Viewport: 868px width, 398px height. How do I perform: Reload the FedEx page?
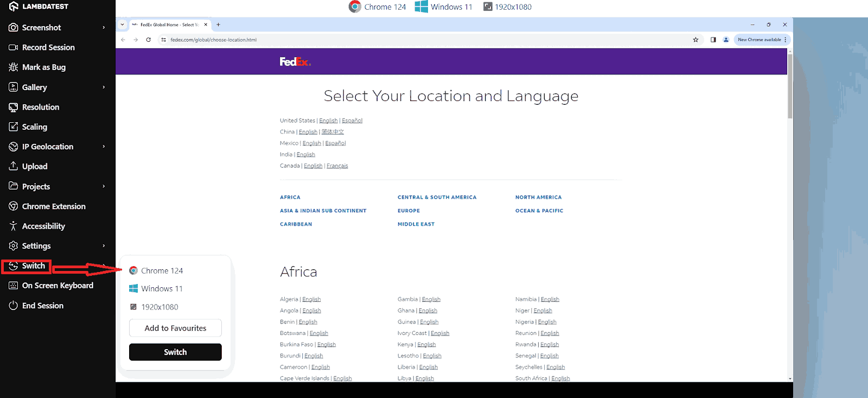(148, 40)
